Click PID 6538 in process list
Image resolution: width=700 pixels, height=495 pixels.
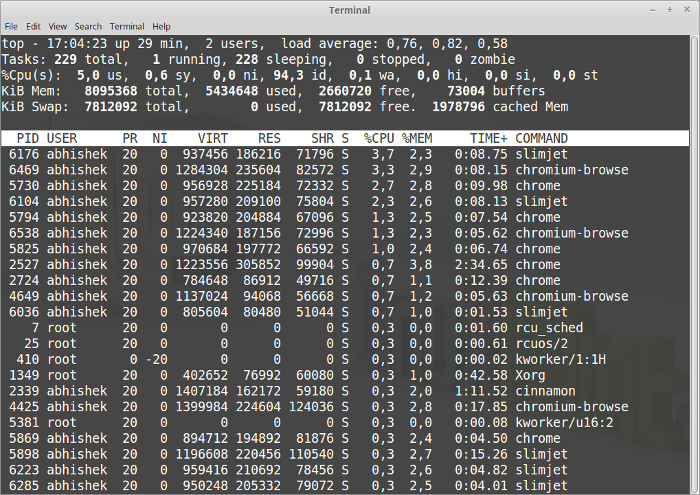pos(24,233)
